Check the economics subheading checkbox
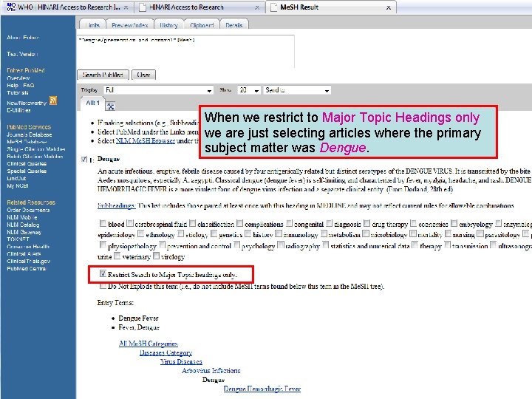The height and width of the screenshot is (399, 532). [413, 223]
